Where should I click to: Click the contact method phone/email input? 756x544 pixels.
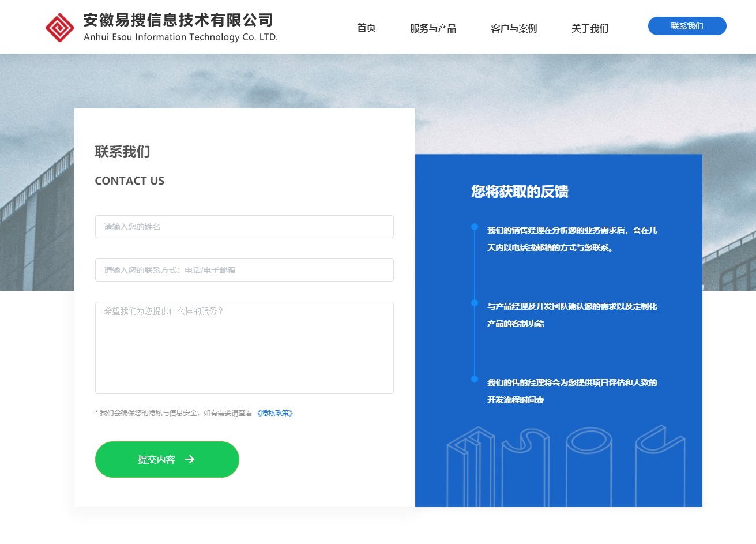click(x=244, y=270)
